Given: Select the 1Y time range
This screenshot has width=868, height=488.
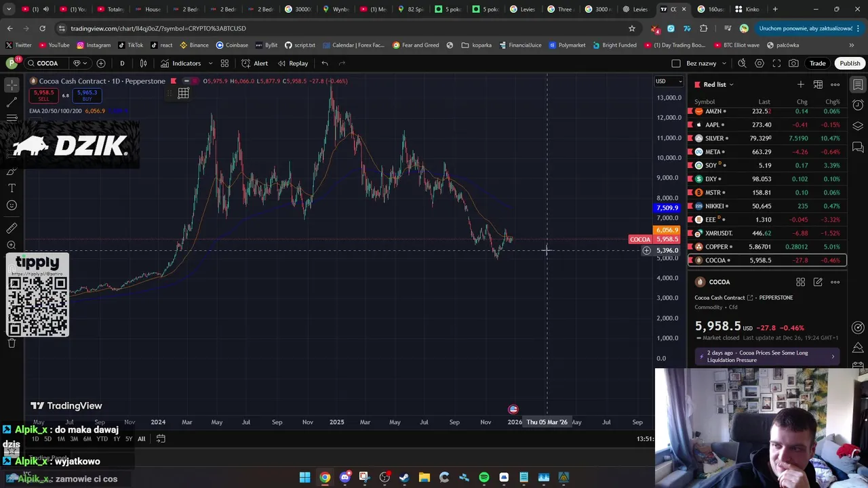Looking at the screenshot, I should click(117, 439).
